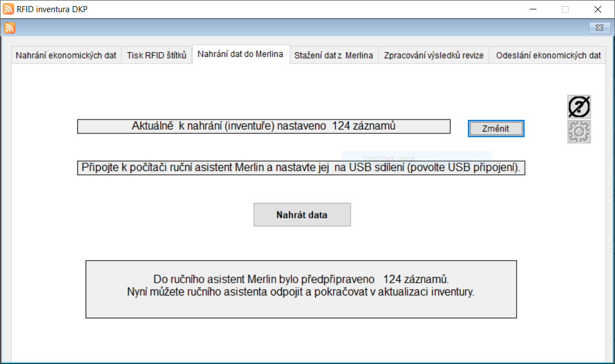Open the Zpracování výsledků revize tab
This screenshot has height=364, width=615.
(434, 55)
